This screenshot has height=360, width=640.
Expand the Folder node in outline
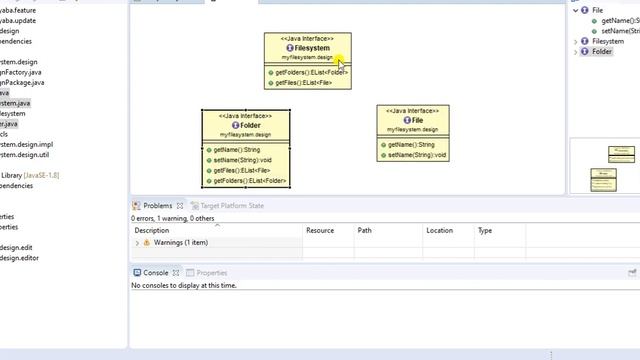pyautogui.click(x=576, y=52)
